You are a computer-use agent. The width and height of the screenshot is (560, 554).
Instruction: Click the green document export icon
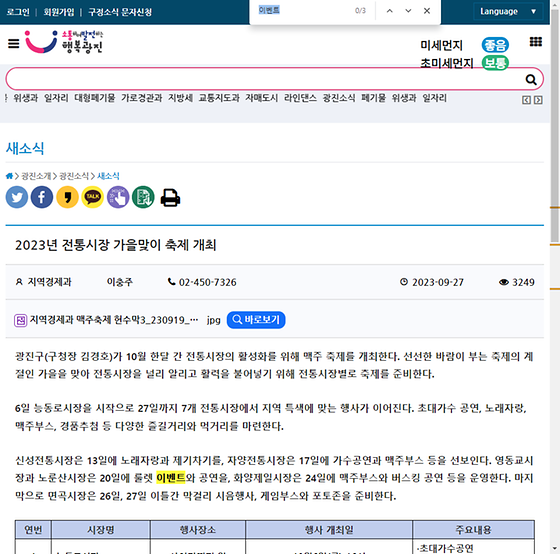[x=143, y=197]
